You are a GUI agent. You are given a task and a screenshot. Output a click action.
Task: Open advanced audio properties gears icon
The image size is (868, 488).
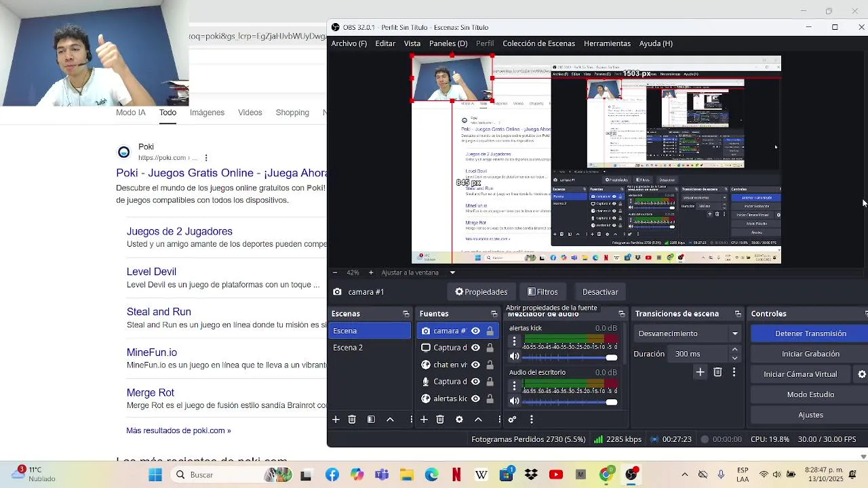click(x=512, y=420)
